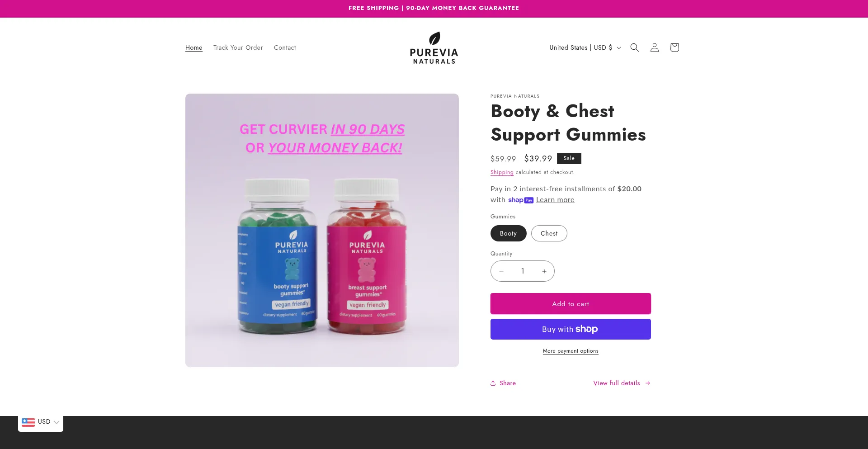Open the Contact menu item
This screenshot has height=449, width=868.
[x=285, y=47]
